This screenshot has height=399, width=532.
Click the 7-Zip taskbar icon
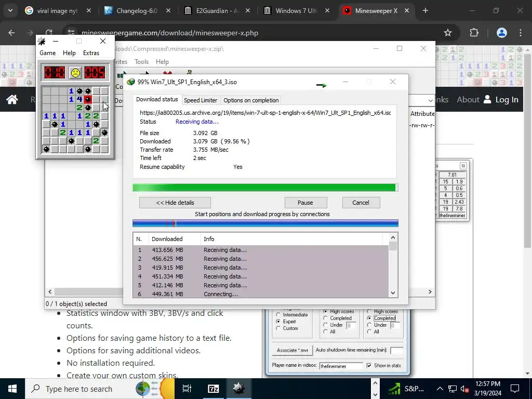tap(213, 389)
